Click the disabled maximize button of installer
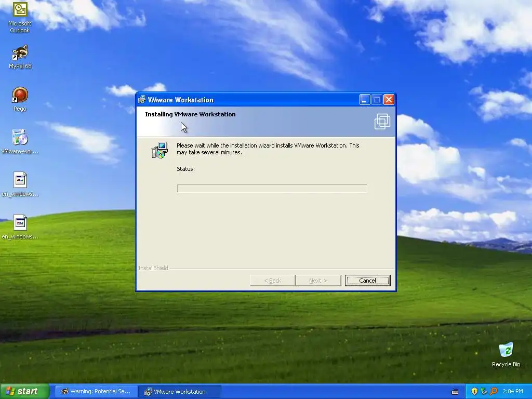 tap(377, 100)
